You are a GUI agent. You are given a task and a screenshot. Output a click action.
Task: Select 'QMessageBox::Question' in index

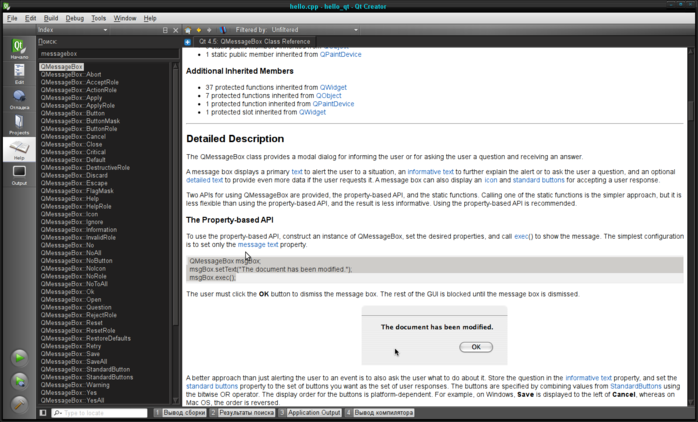click(76, 307)
